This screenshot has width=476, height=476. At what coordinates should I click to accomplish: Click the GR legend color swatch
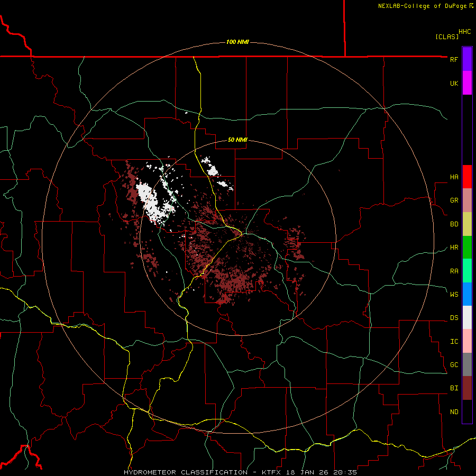pos(467,200)
